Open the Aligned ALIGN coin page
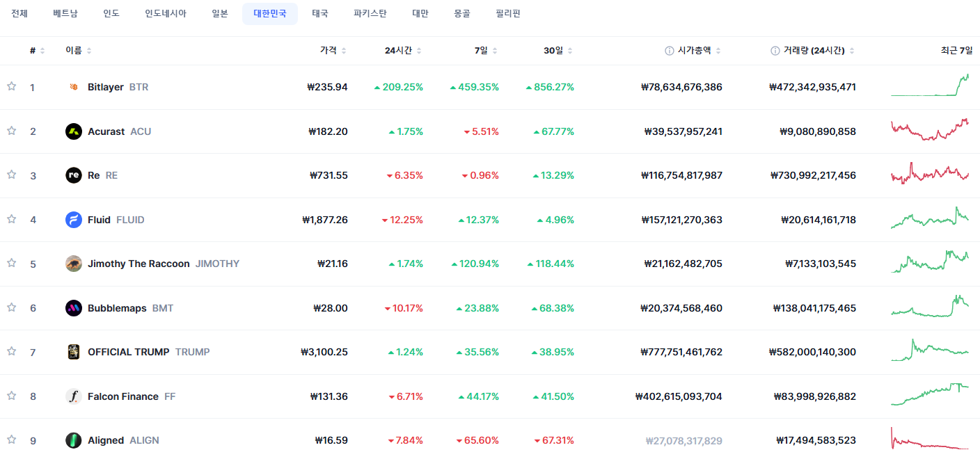 pos(123,440)
